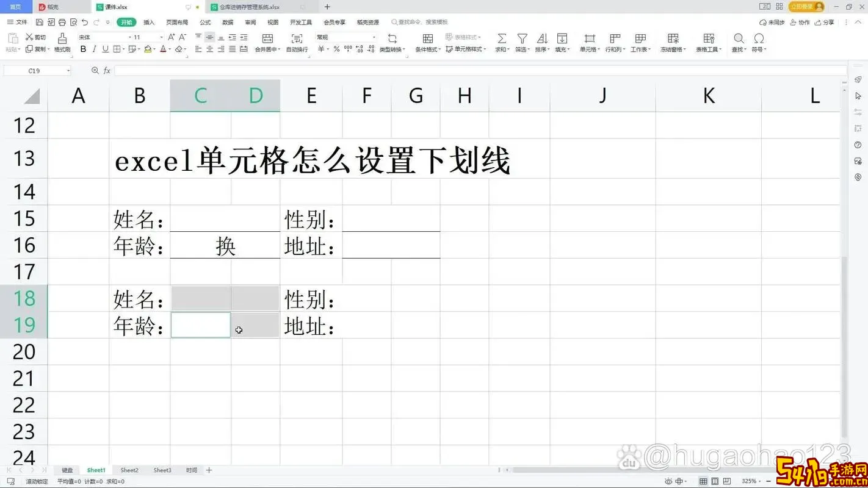
Task: Open the font size dropdown showing 11
Action: pyautogui.click(x=161, y=37)
